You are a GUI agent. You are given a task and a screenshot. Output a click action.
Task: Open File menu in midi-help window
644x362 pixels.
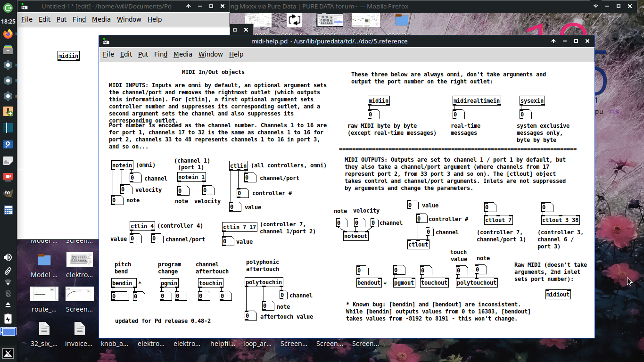click(x=108, y=54)
